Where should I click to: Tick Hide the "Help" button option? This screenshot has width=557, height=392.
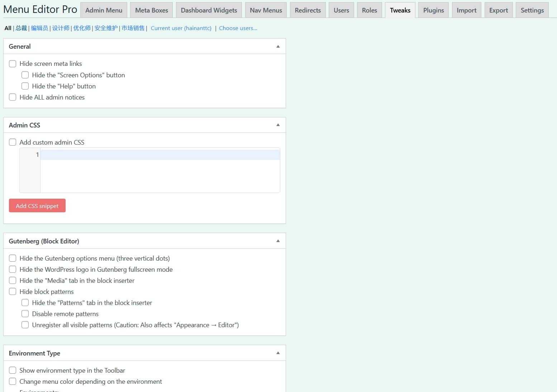coord(25,86)
